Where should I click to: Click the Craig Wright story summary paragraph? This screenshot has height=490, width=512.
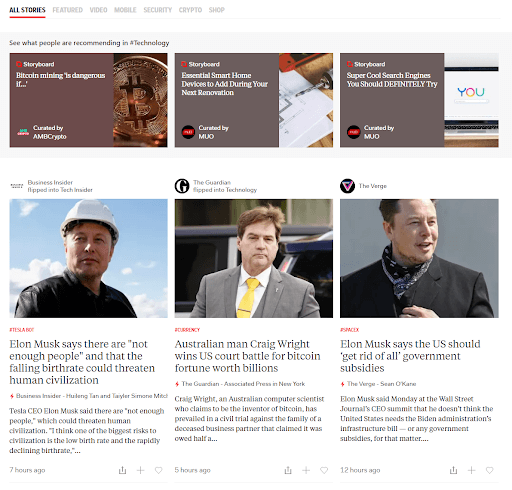pos(249,419)
